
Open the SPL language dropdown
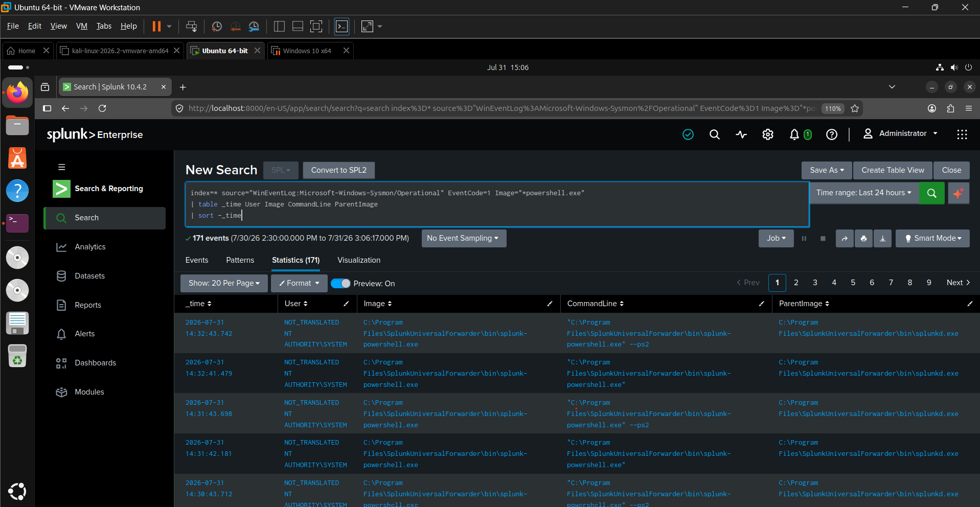click(281, 170)
